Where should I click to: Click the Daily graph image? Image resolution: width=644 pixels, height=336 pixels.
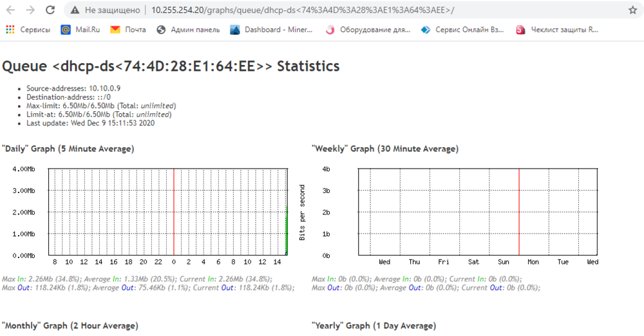pyautogui.click(x=148, y=212)
